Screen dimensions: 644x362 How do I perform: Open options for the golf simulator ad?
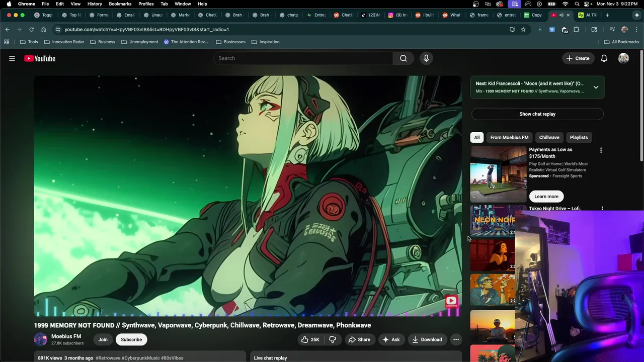601,150
